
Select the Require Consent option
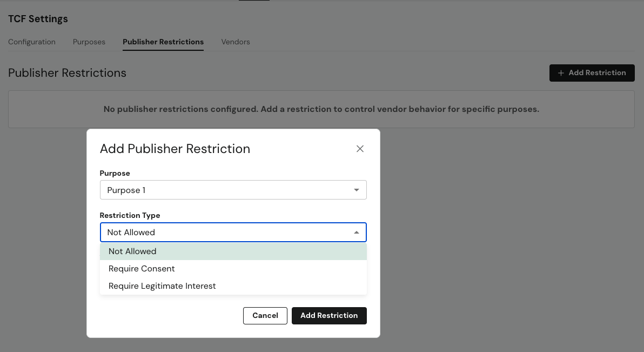233,269
